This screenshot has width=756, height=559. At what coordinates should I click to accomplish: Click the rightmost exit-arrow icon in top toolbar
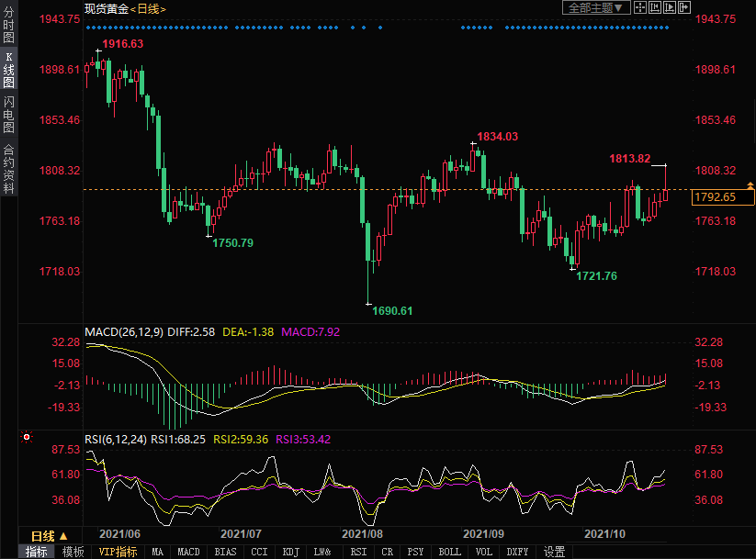(683, 7)
